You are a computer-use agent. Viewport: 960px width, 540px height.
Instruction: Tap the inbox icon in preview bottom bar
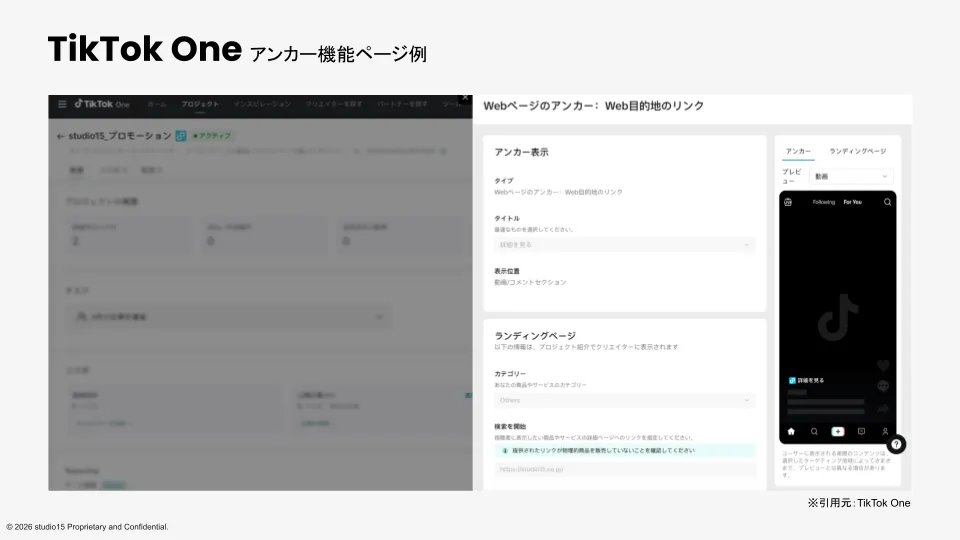click(861, 431)
